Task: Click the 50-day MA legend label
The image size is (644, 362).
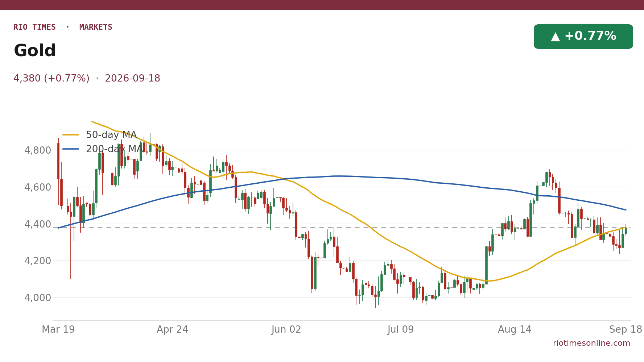Action: (111, 135)
